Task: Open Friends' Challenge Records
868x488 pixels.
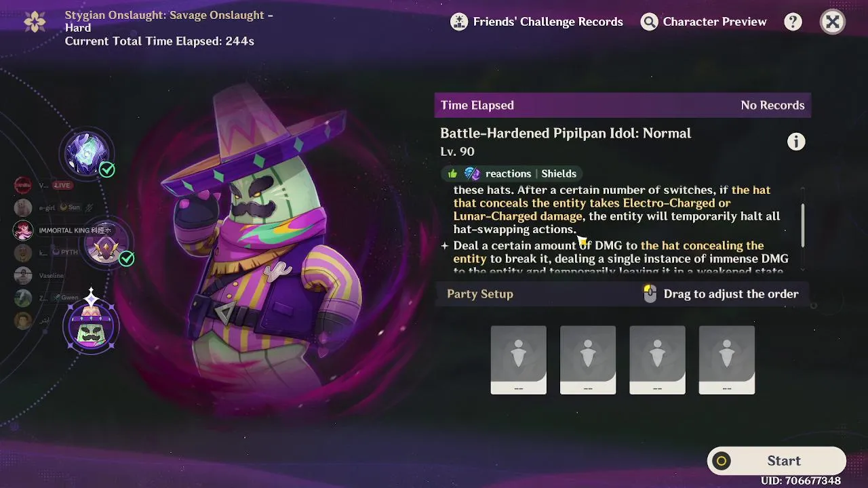Action: point(536,22)
